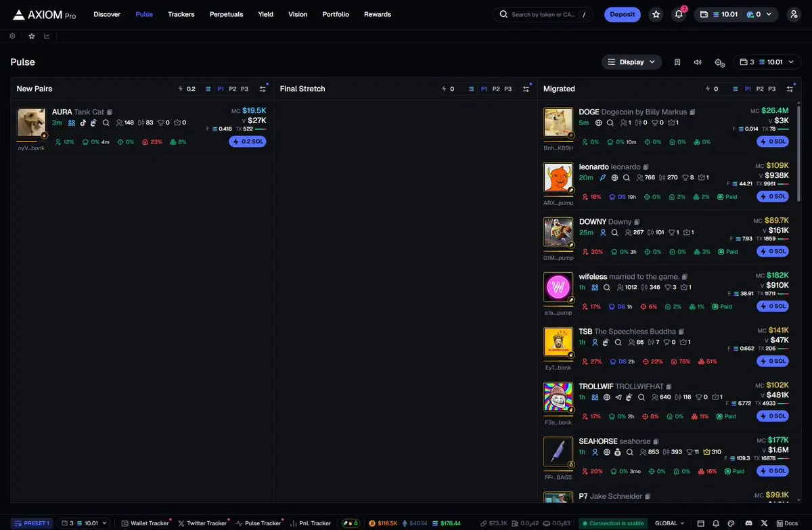Select P3 preset in New Pairs
This screenshot has height=530, width=812.
[x=244, y=89]
